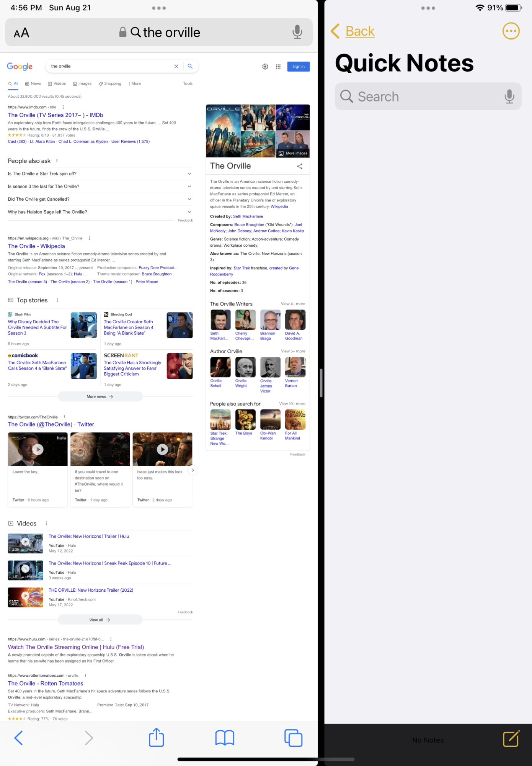Open The Orville Twitter result
This screenshot has height=766, width=532.
51,424
